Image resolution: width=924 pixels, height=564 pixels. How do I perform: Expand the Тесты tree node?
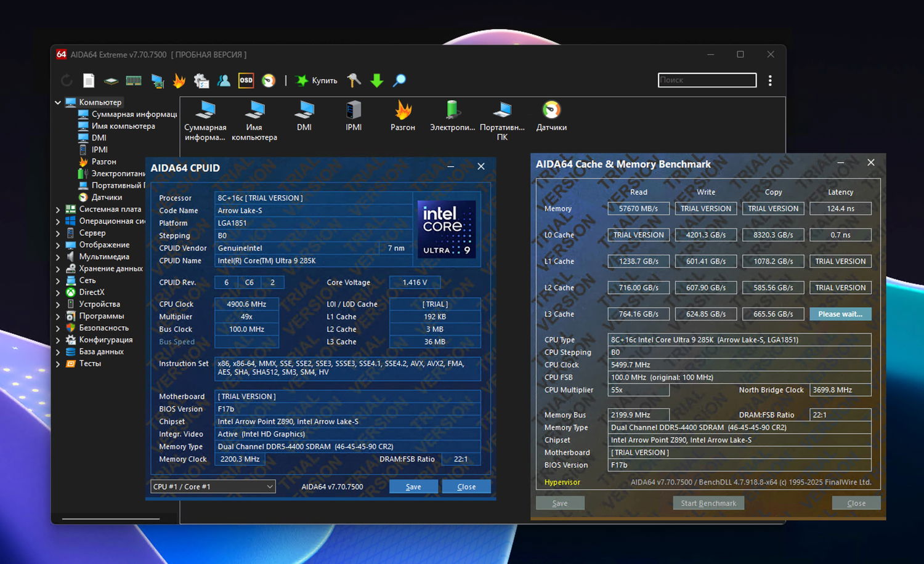coord(58,364)
